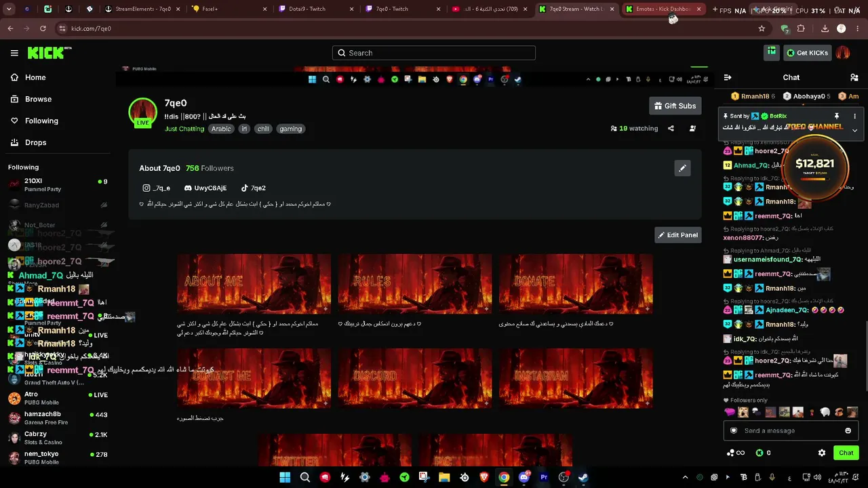Edit the About 7qe0 section (pencil)

(682, 168)
